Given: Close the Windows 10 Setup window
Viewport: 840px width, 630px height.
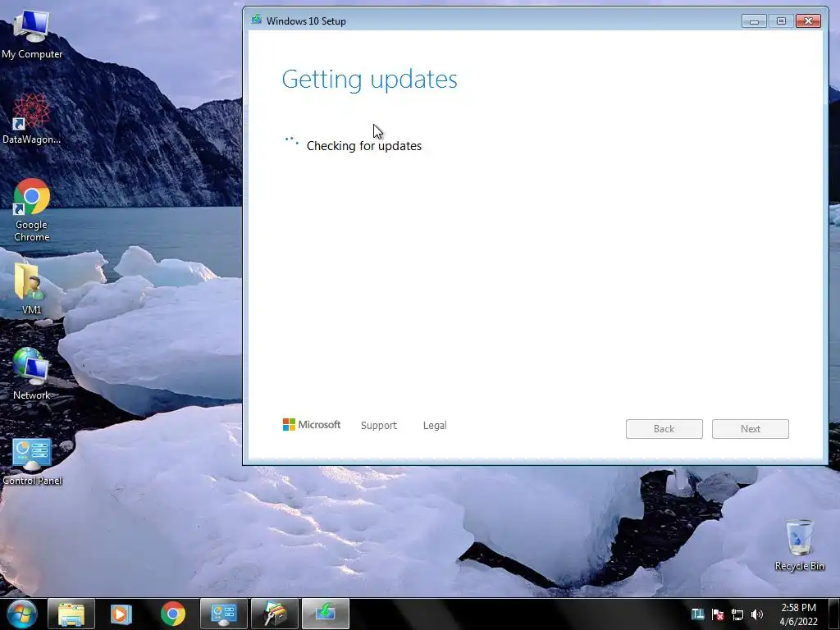Looking at the screenshot, I should [x=808, y=21].
